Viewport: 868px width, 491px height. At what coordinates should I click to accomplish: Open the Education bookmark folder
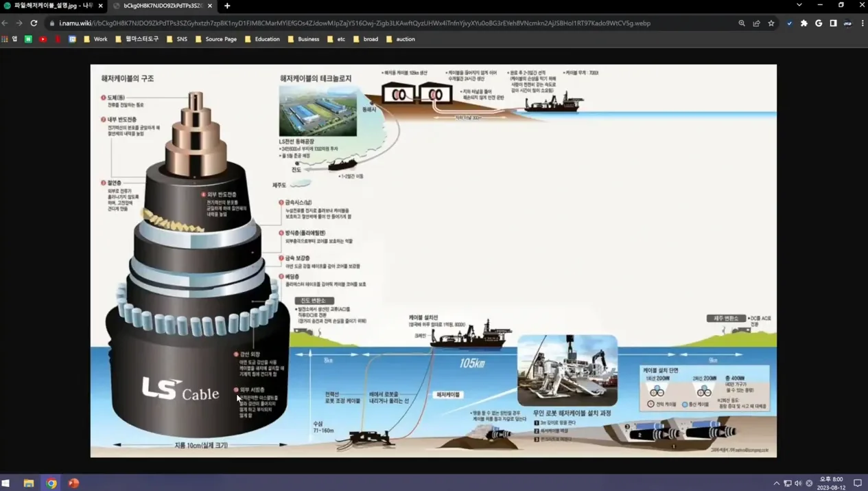click(x=262, y=39)
